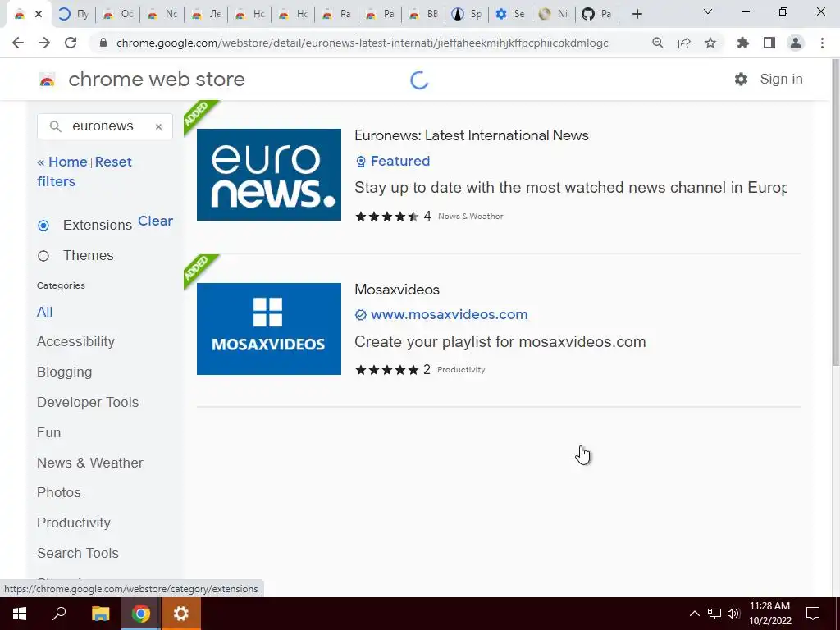This screenshot has width=840, height=630.
Task: Open the network status tray icon
Action: (x=714, y=614)
